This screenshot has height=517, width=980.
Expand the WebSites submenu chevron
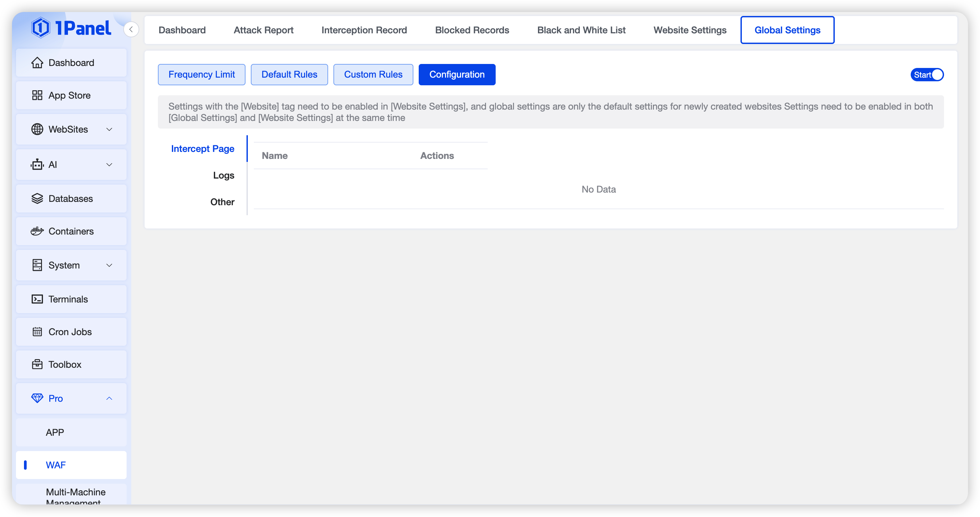pyautogui.click(x=109, y=129)
